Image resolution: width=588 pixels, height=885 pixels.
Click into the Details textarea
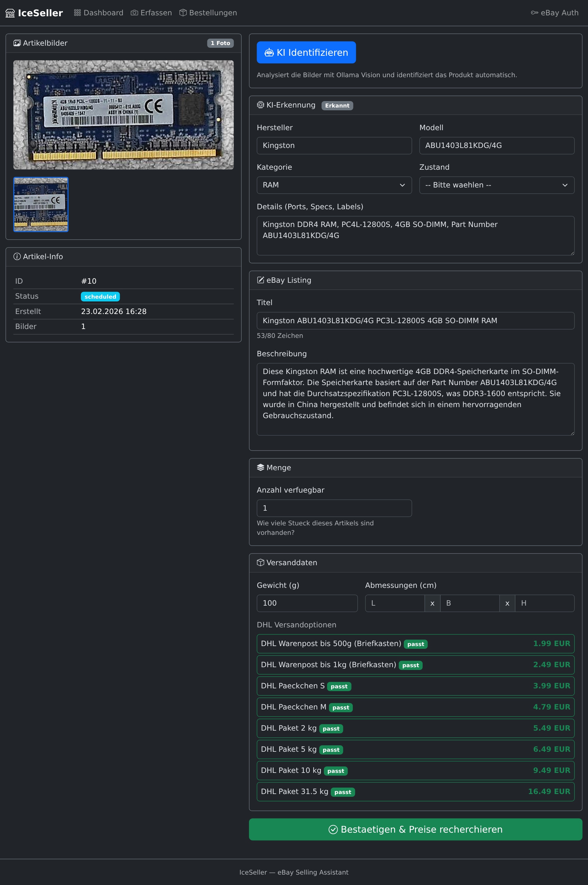(x=416, y=236)
